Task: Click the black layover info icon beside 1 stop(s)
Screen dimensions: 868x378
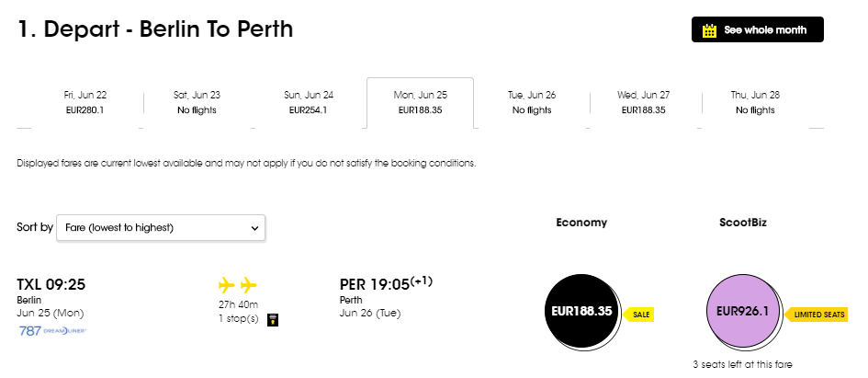Action: (x=273, y=320)
